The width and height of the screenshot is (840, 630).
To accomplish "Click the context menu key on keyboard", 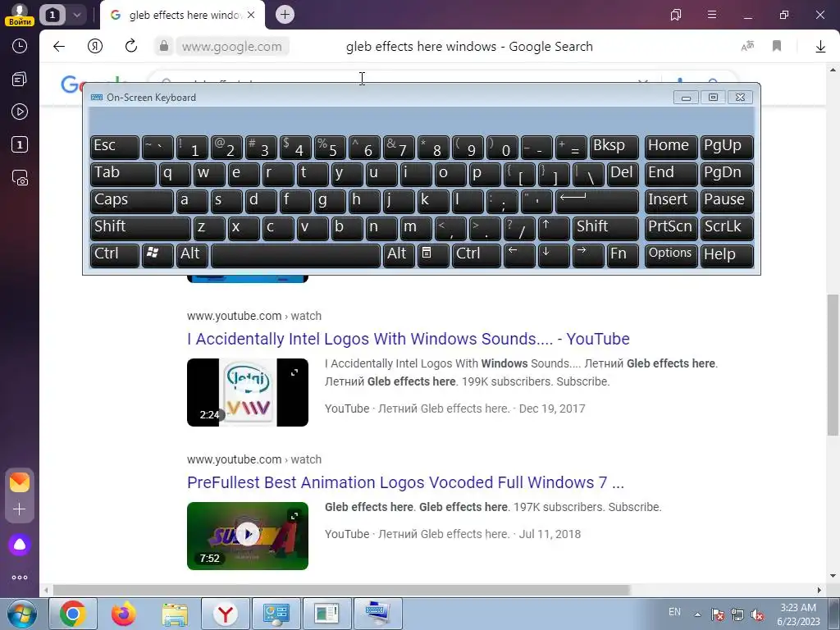I will [x=433, y=254].
